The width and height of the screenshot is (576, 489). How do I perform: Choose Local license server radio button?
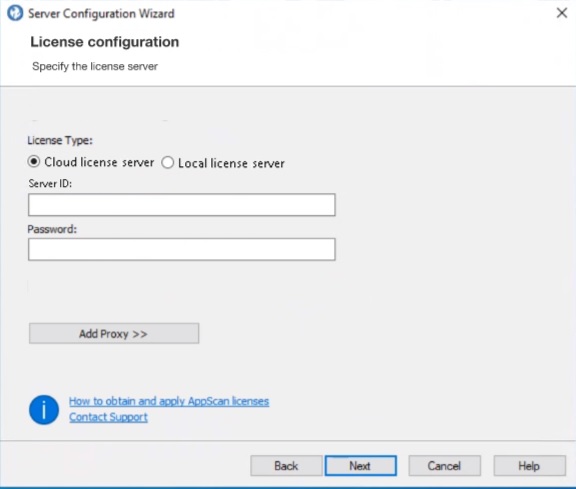168,163
